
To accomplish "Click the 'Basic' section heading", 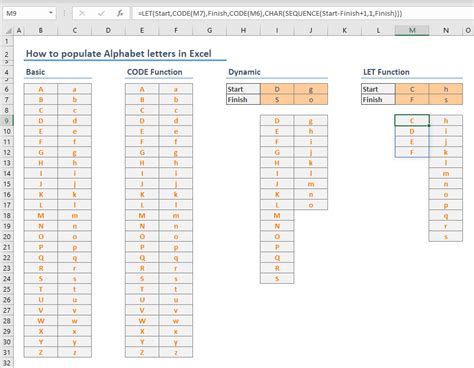I will tap(35, 72).
